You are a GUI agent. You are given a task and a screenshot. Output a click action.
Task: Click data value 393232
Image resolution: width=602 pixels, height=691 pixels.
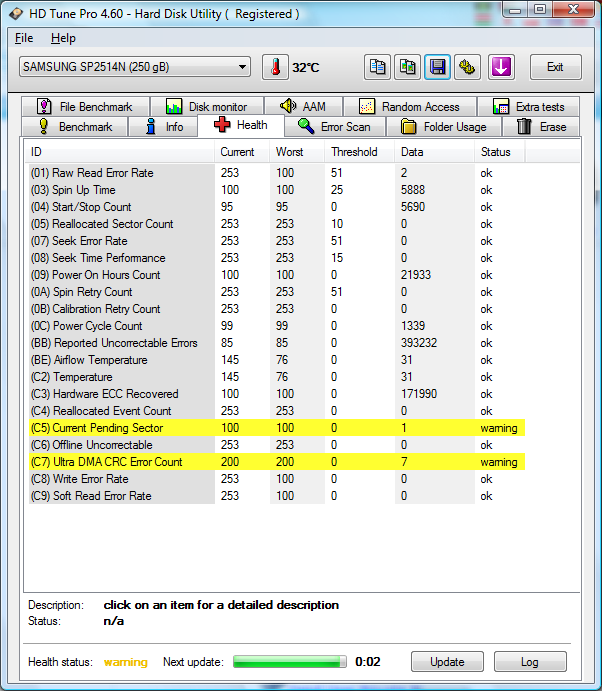(419, 343)
